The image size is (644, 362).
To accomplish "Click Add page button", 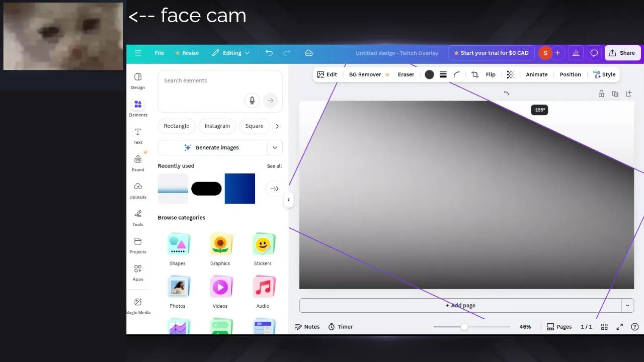I will click(460, 305).
